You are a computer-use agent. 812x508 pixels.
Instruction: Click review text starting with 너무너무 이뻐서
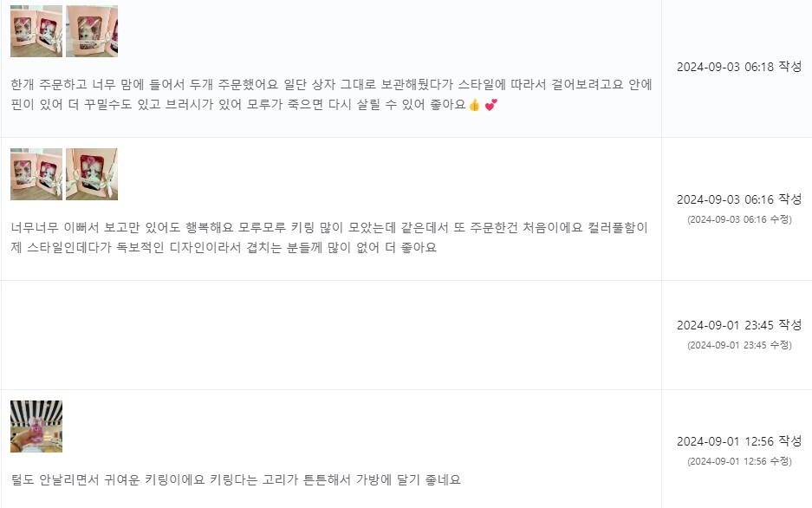coord(329,228)
